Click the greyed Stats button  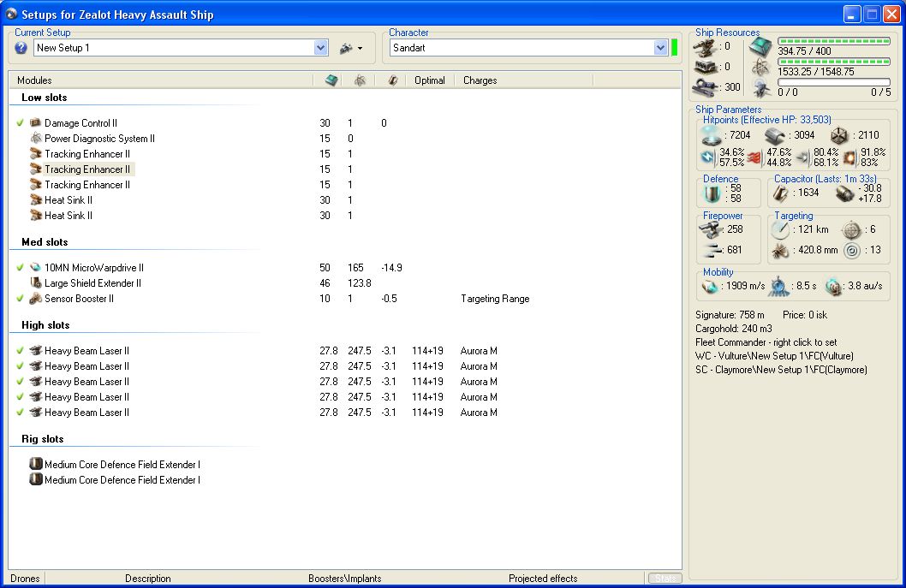coord(665,579)
